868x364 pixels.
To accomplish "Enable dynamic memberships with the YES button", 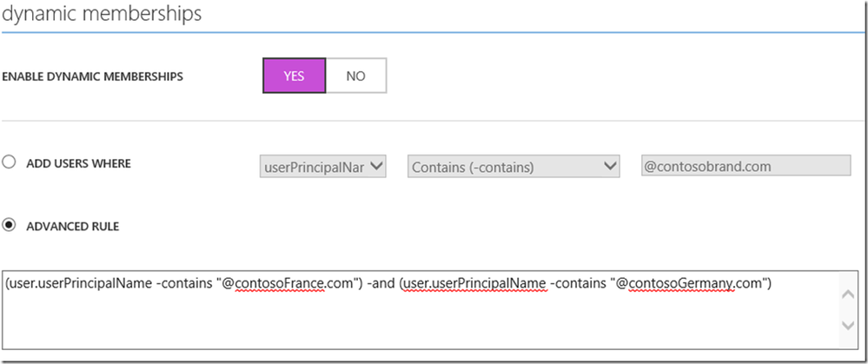I will (x=294, y=76).
